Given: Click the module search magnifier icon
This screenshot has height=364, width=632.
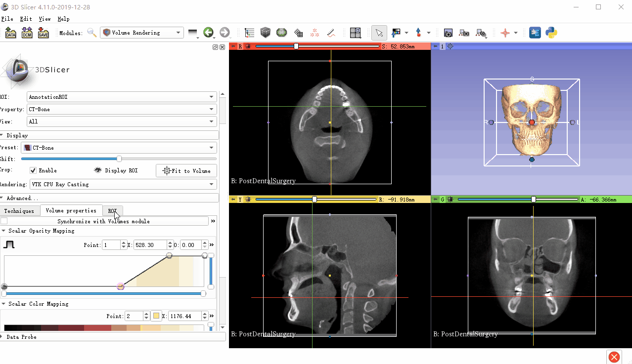Looking at the screenshot, I should (x=91, y=33).
